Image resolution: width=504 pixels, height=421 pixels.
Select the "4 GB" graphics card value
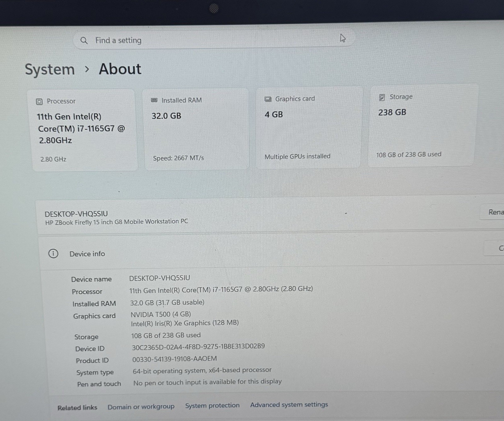tap(274, 115)
